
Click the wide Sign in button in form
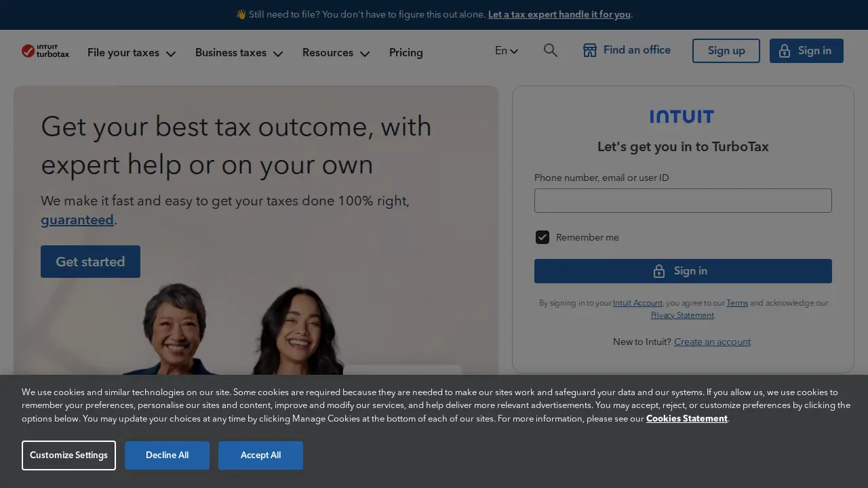[683, 271]
